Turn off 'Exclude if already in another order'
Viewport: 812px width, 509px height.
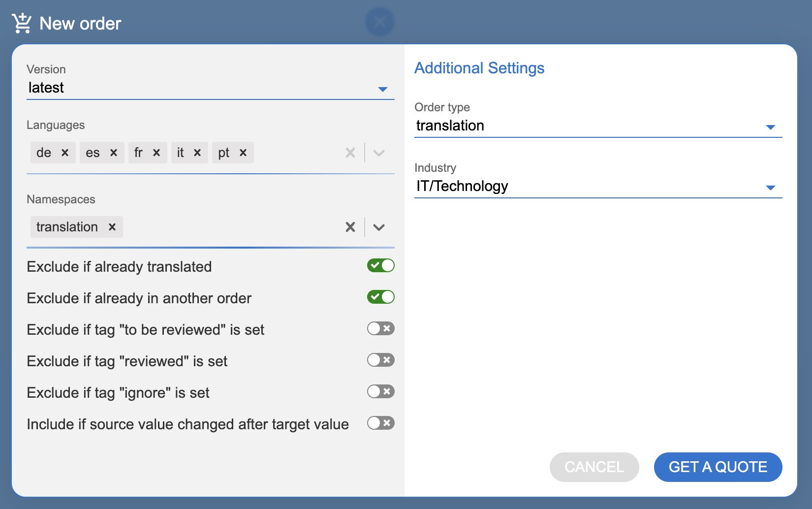click(380, 297)
